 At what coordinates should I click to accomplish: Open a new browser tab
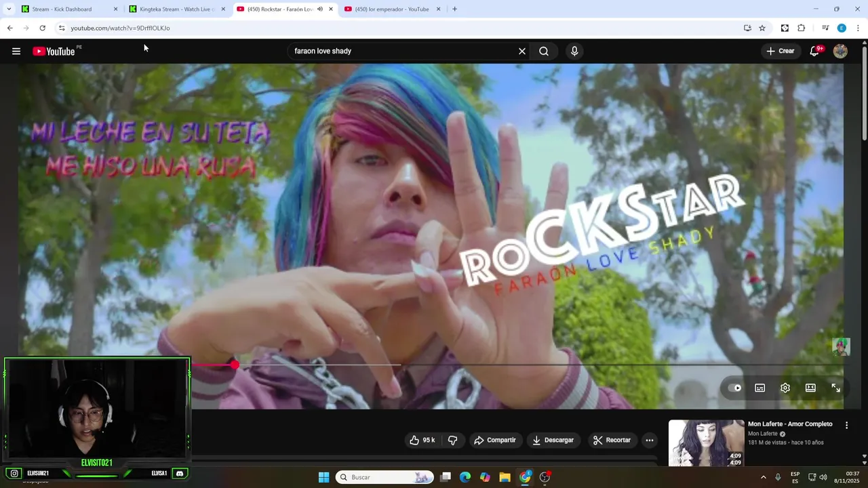454,9
